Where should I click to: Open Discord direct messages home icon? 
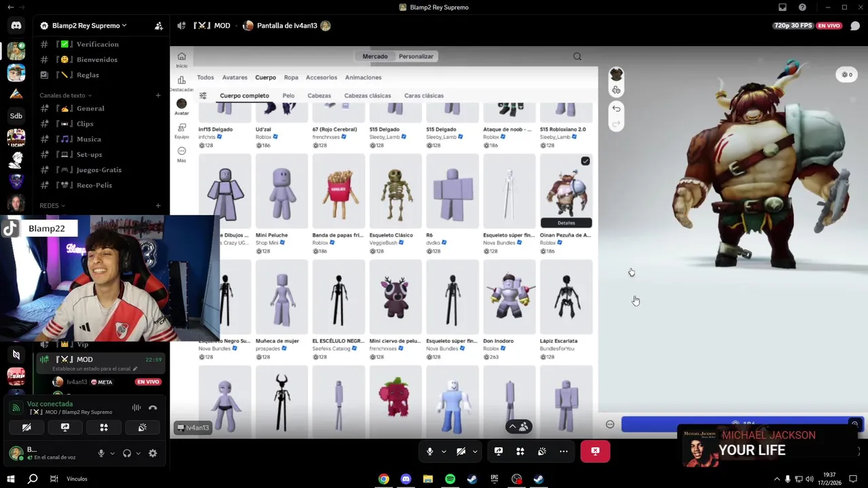(16, 26)
